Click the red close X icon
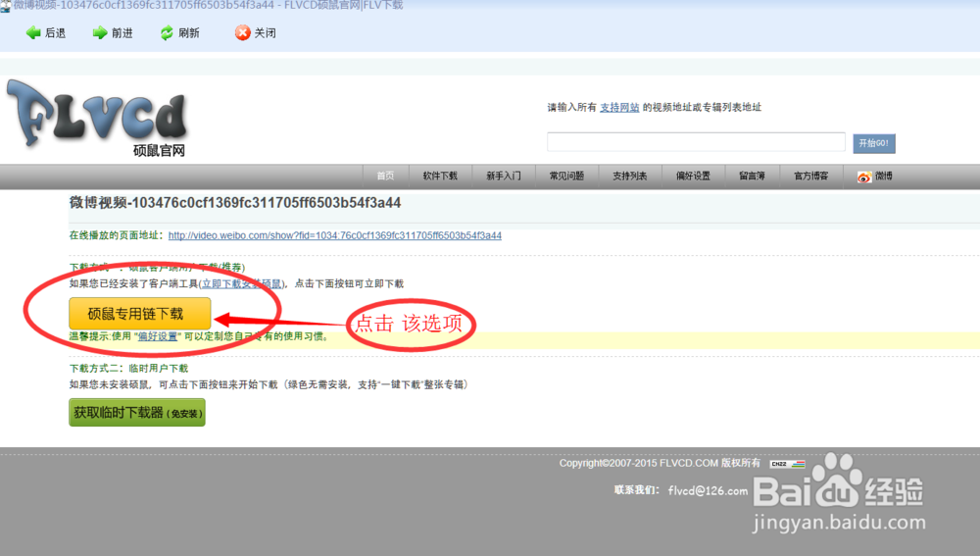 (242, 32)
